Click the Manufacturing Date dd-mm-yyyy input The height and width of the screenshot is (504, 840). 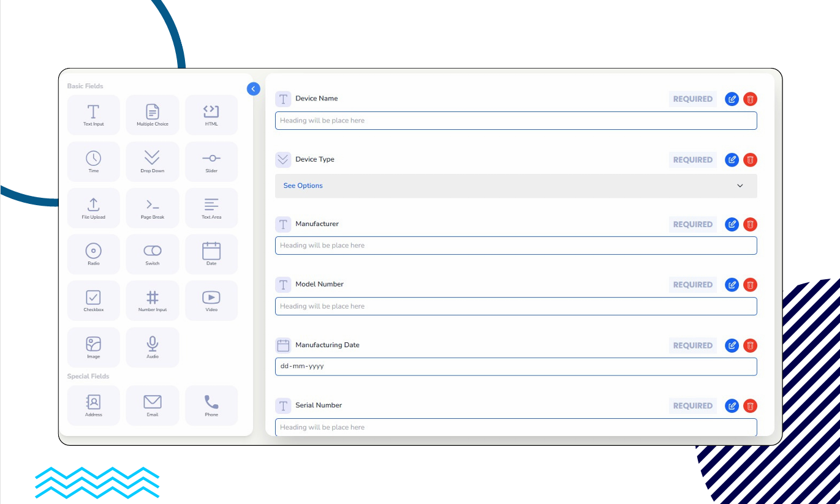click(x=515, y=366)
